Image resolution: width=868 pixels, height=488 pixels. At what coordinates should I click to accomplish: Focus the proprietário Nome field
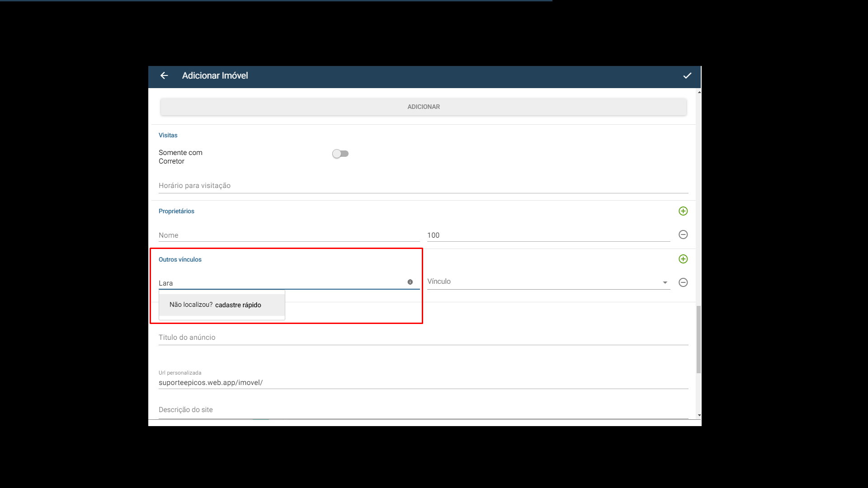[x=289, y=235]
